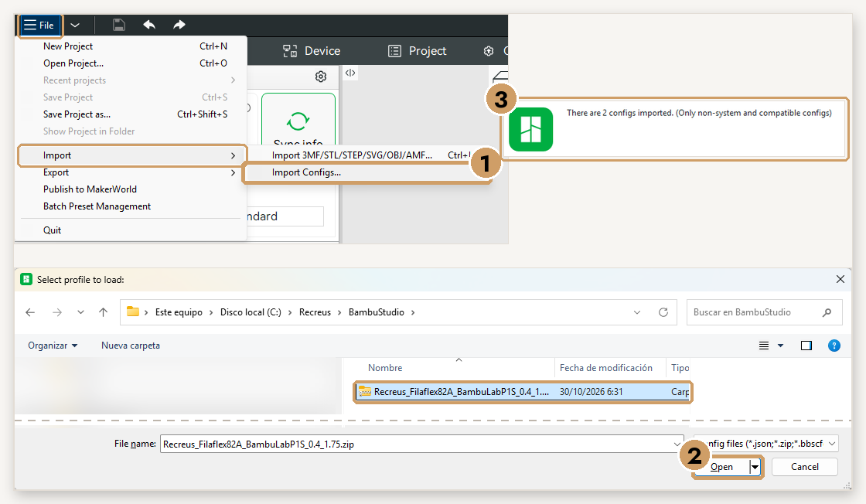Expand the view options dropdown arrow
This screenshot has height=504, width=866.
tap(780, 346)
